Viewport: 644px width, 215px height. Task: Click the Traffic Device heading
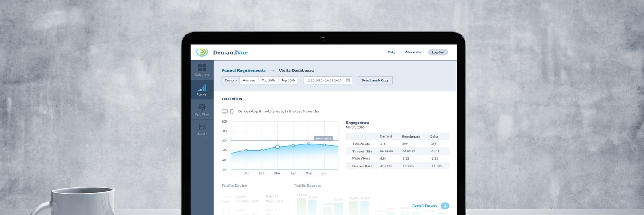point(234,185)
